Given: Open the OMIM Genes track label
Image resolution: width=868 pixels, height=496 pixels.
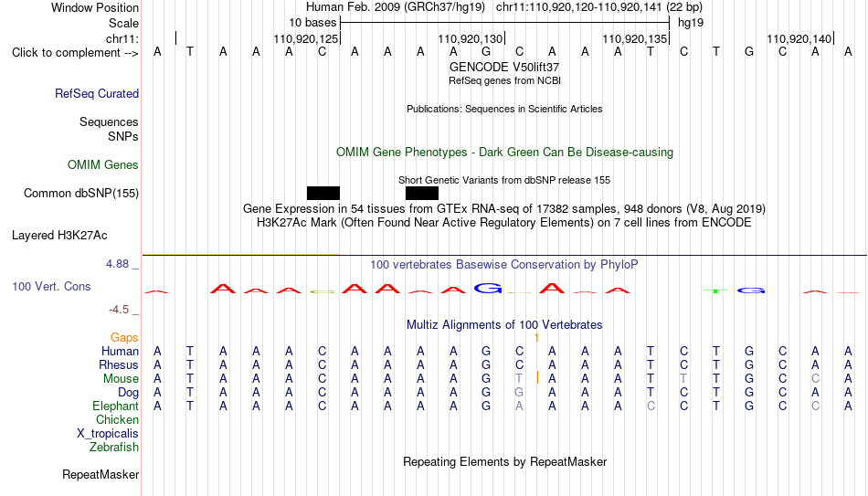Looking at the screenshot, I should pyautogui.click(x=103, y=165).
